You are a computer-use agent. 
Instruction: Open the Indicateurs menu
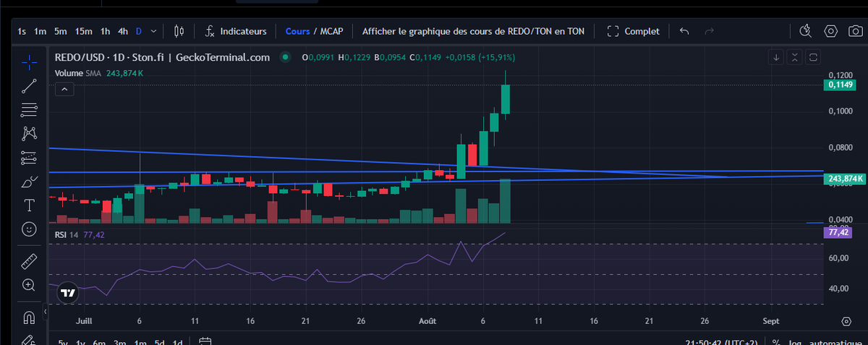point(236,31)
